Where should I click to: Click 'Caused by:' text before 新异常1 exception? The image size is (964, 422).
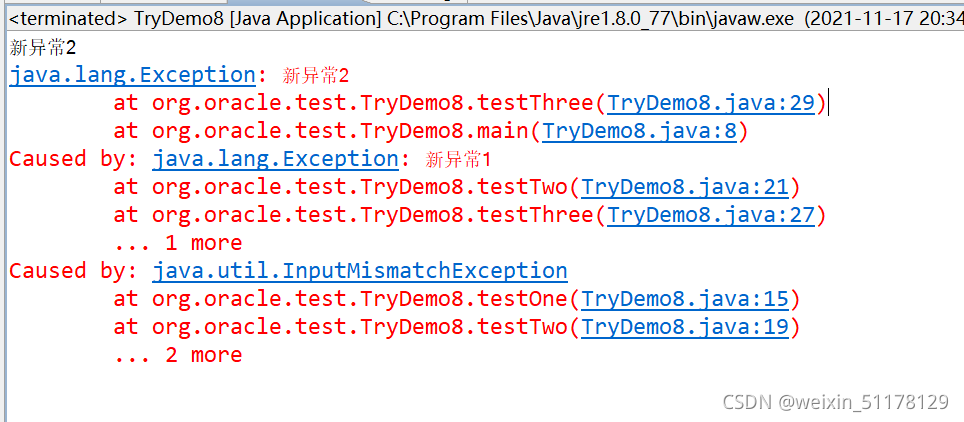(74, 158)
